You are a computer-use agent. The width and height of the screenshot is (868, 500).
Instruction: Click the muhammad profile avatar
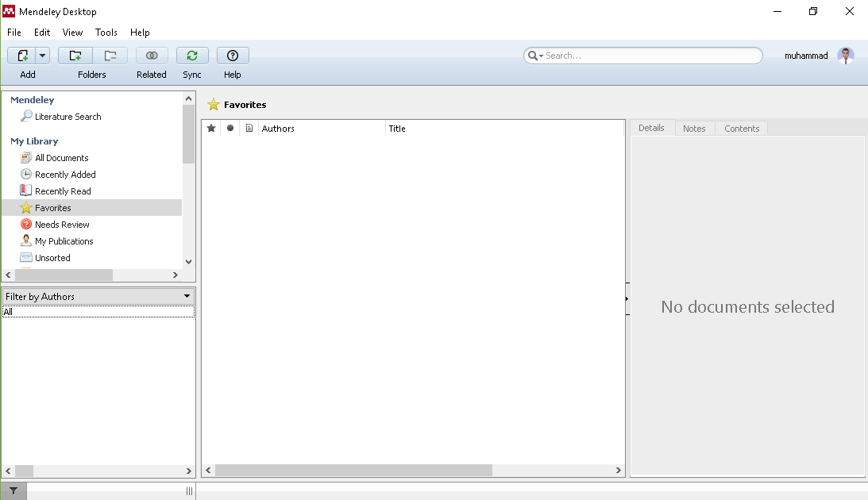tap(846, 56)
